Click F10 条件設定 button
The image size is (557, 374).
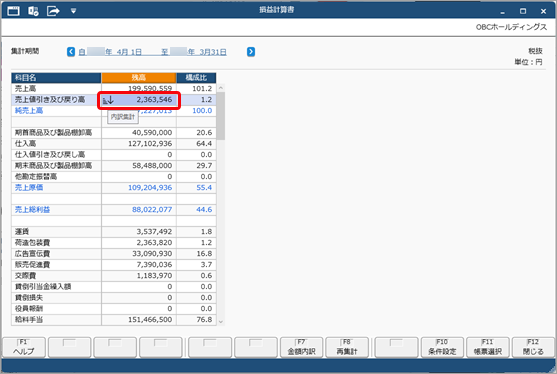(x=442, y=347)
